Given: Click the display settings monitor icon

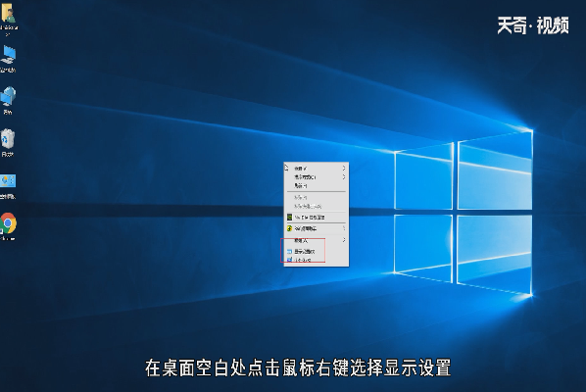Looking at the screenshot, I should [289, 252].
